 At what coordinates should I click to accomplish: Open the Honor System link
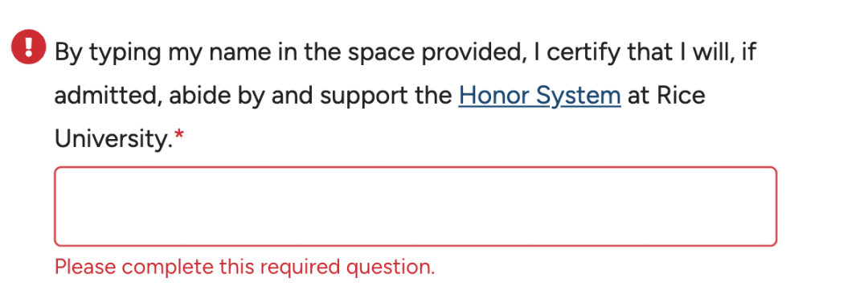(540, 96)
